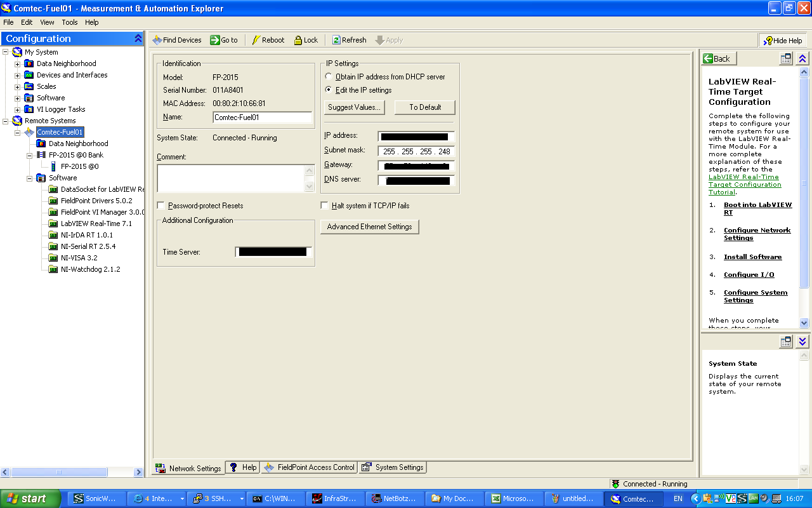Refresh the configuration view

349,40
